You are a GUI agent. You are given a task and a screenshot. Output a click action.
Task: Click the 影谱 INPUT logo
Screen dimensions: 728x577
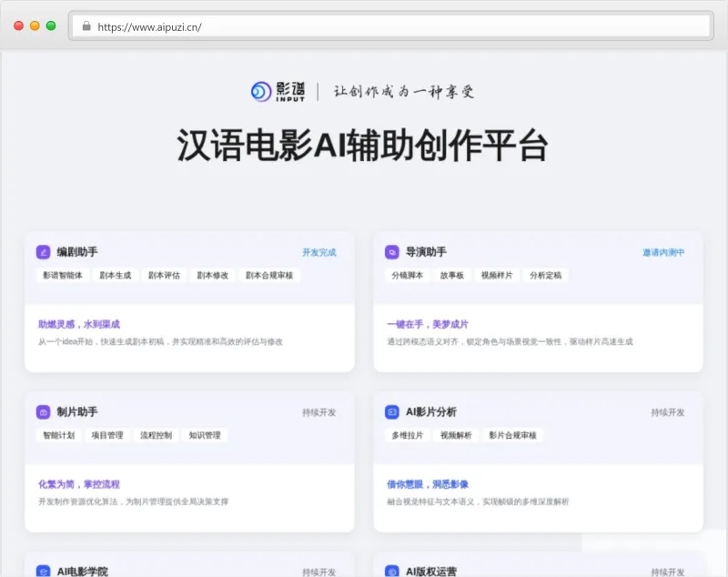(x=278, y=91)
